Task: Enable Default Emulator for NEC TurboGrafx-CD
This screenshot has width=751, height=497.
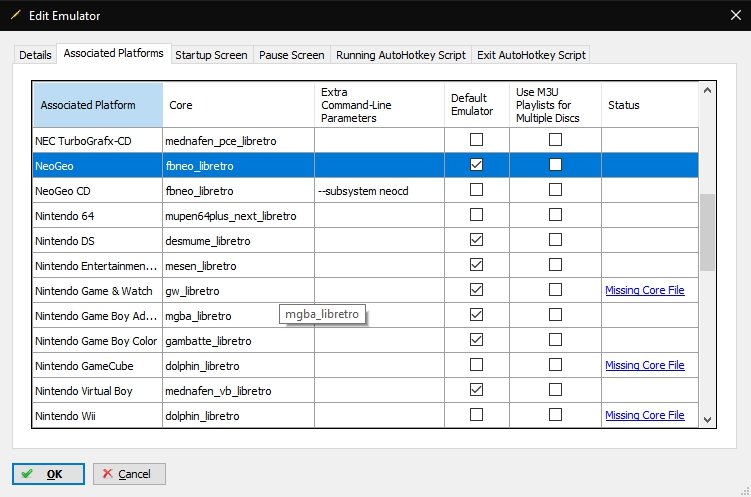Action: pos(476,140)
